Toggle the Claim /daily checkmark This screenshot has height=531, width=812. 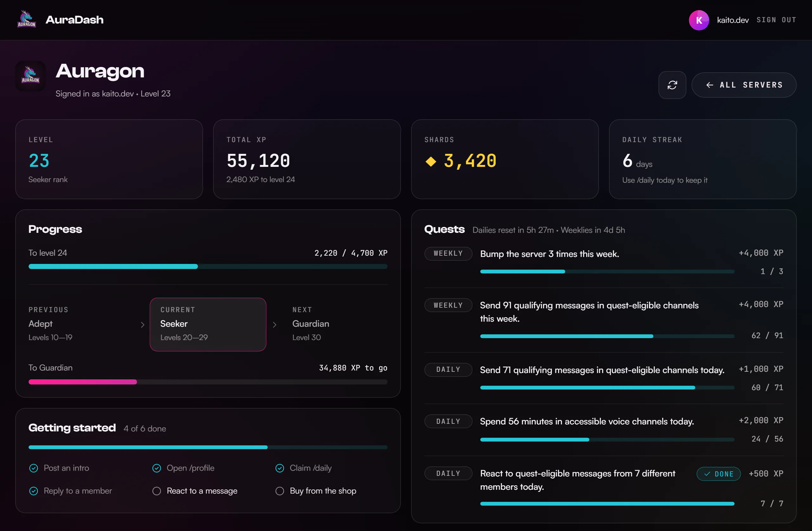[279, 468]
